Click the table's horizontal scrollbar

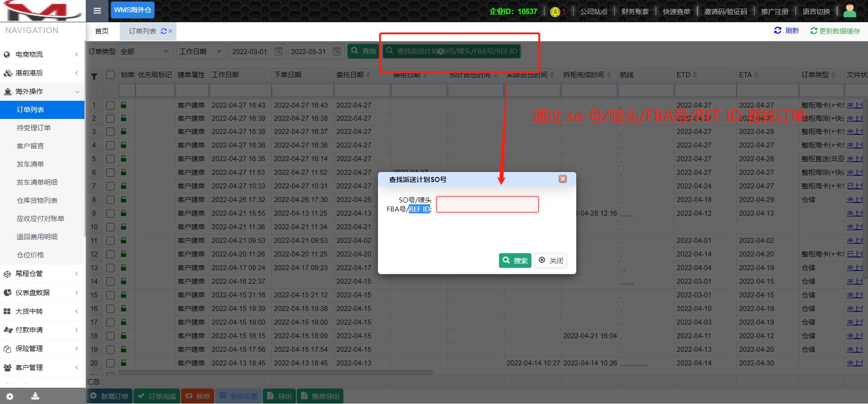[275, 373]
